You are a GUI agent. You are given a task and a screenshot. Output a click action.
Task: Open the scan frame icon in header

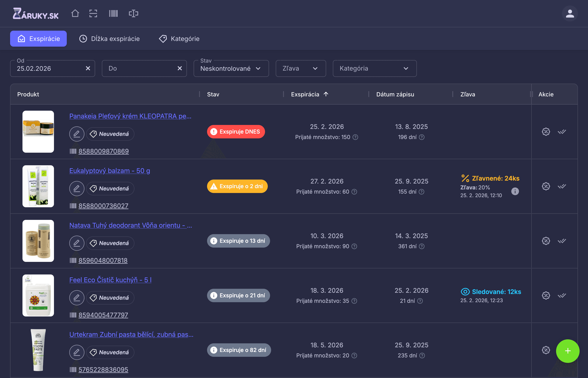coord(93,13)
